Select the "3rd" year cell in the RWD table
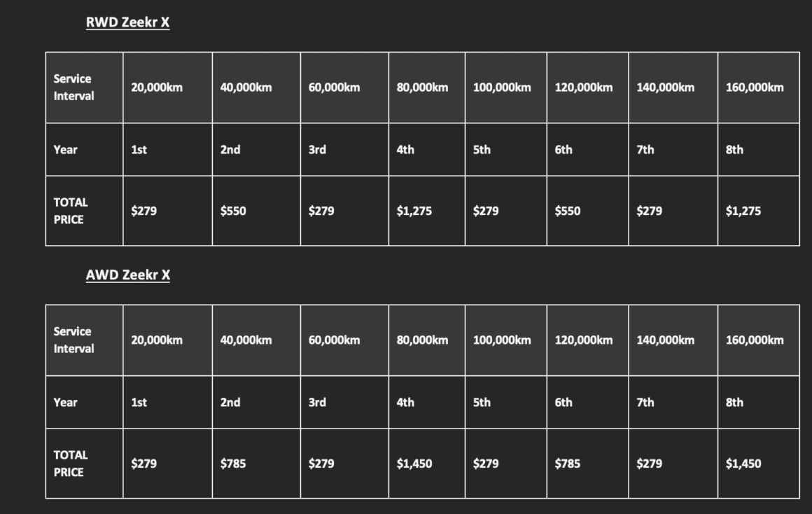812x514 pixels. (317, 150)
